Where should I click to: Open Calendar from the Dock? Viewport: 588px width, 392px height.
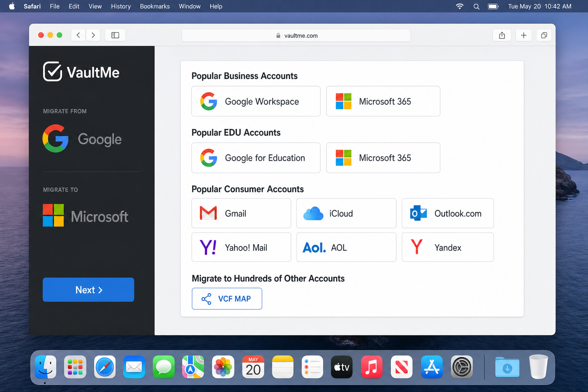pyautogui.click(x=253, y=367)
